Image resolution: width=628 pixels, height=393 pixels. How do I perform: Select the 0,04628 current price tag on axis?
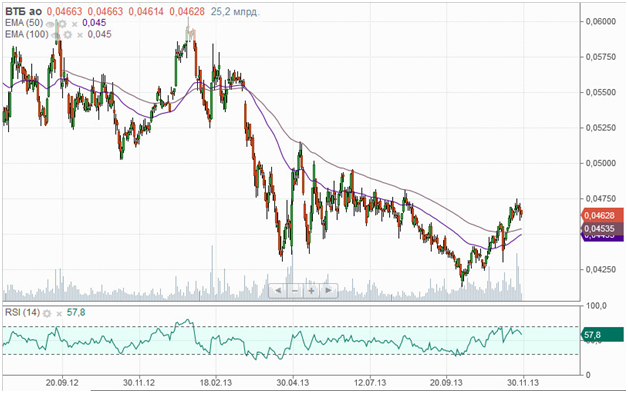click(x=602, y=216)
